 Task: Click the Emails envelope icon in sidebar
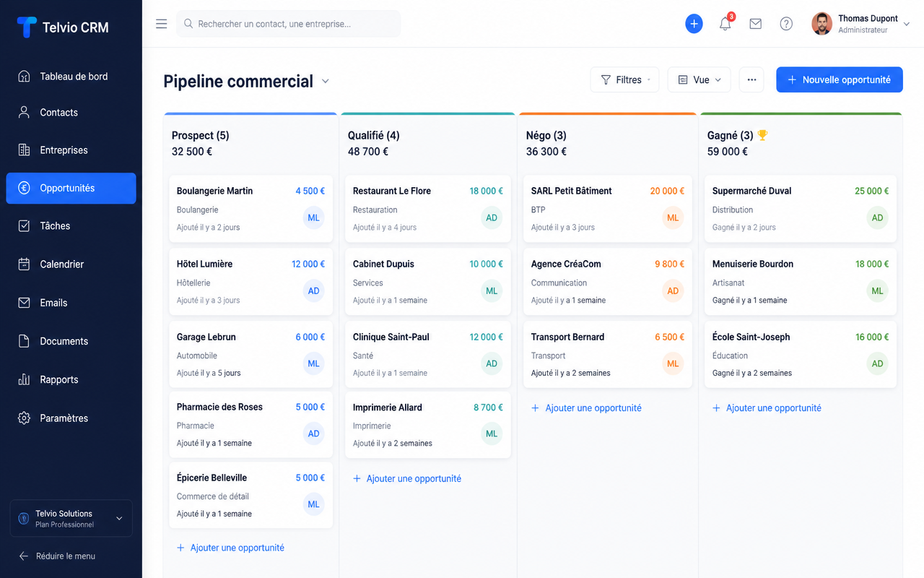tap(24, 303)
